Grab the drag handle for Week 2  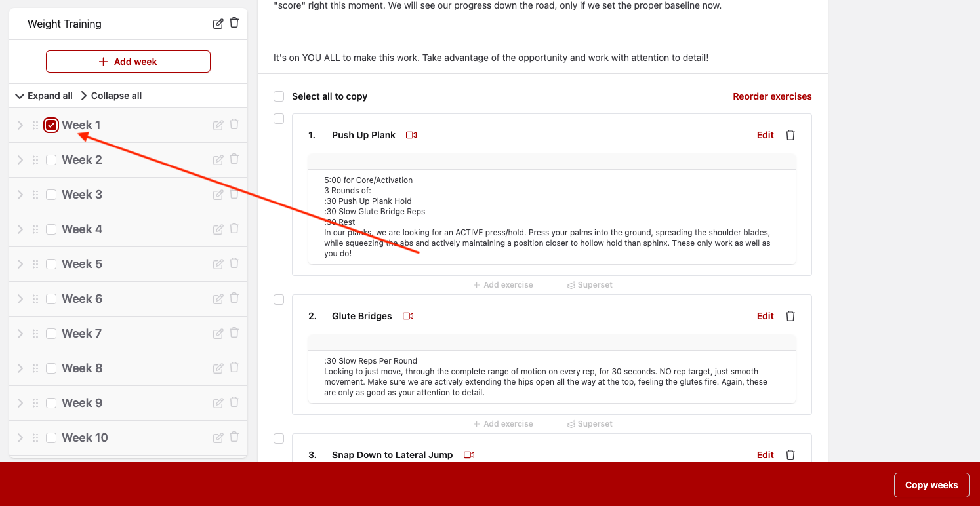tap(35, 160)
